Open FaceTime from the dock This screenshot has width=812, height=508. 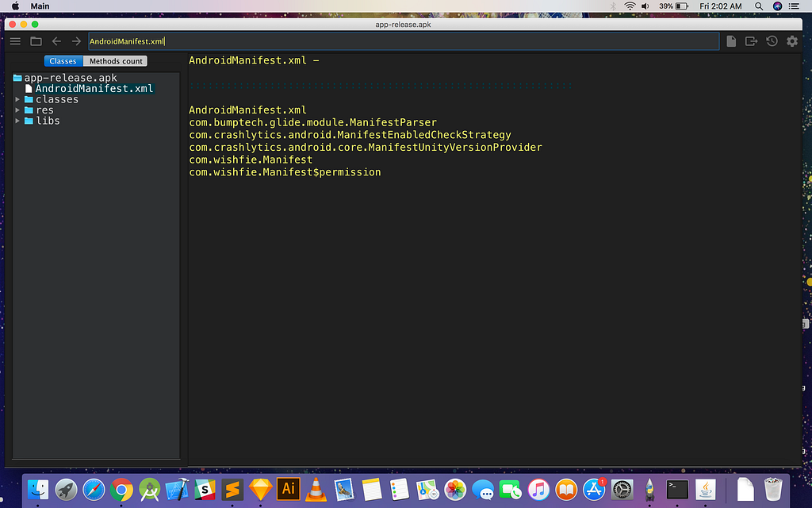(x=511, y=489)
